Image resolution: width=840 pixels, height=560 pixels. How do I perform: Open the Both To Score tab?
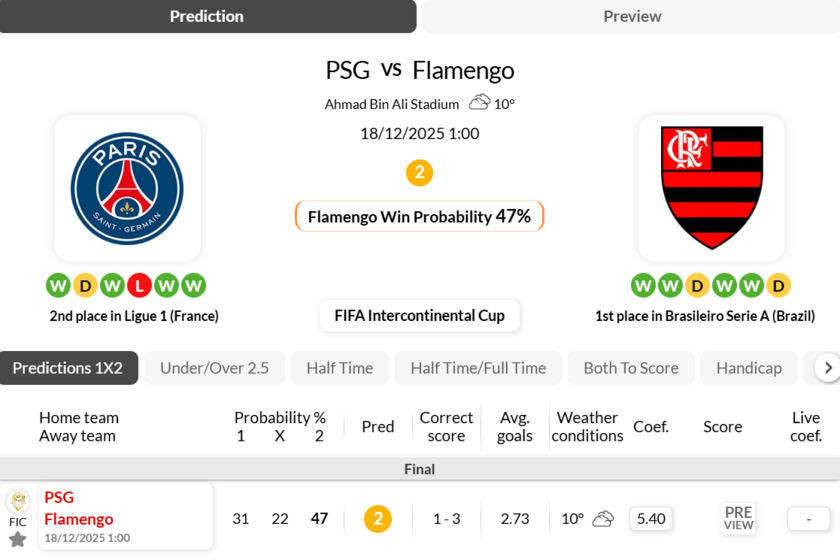631,368
